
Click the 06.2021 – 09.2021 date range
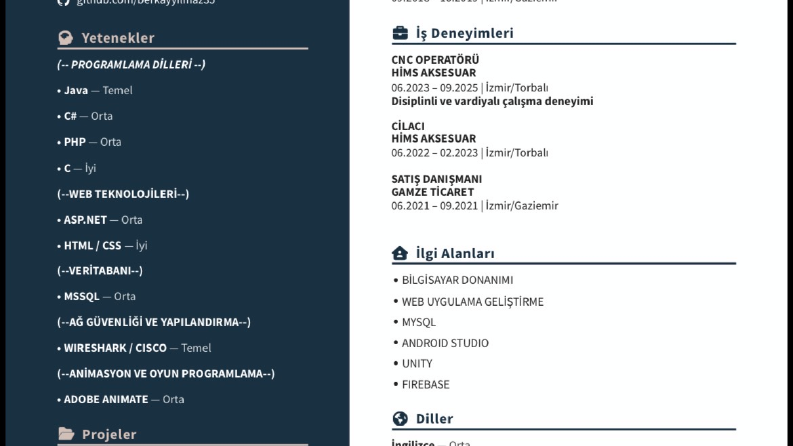(x=434, y=206)
